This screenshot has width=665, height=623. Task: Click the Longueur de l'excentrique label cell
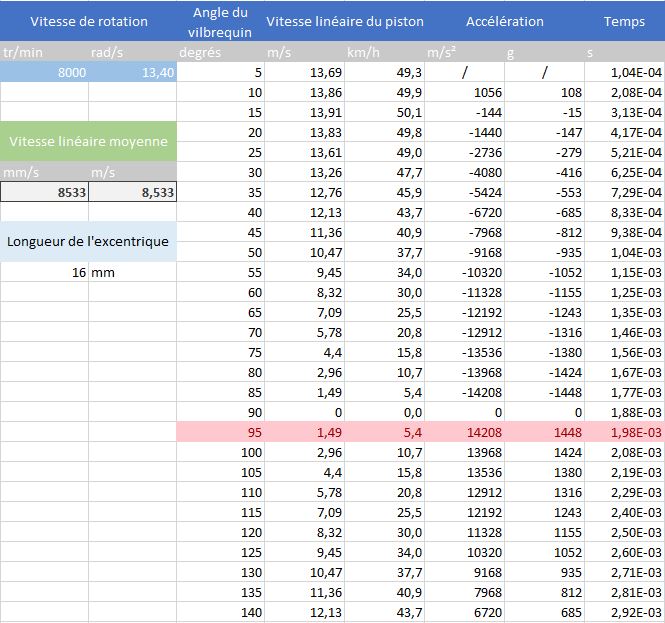[x=88, y=241]
